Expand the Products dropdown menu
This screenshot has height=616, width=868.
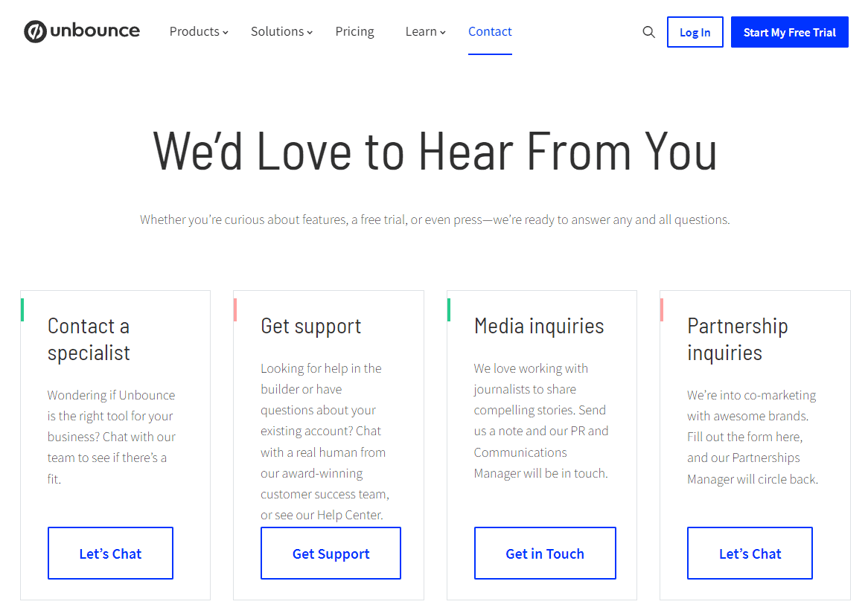pyautogui.click(x=199, y=31)
